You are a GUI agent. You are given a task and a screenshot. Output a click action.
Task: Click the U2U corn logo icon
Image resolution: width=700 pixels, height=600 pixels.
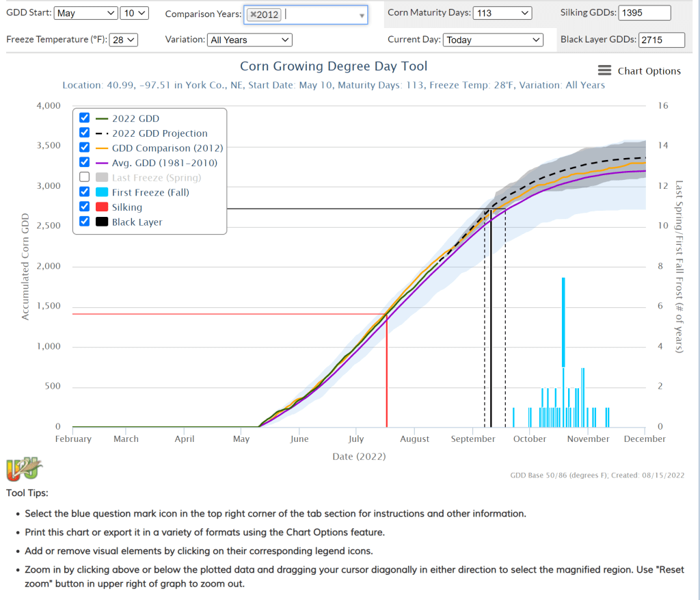pos(25,470)
